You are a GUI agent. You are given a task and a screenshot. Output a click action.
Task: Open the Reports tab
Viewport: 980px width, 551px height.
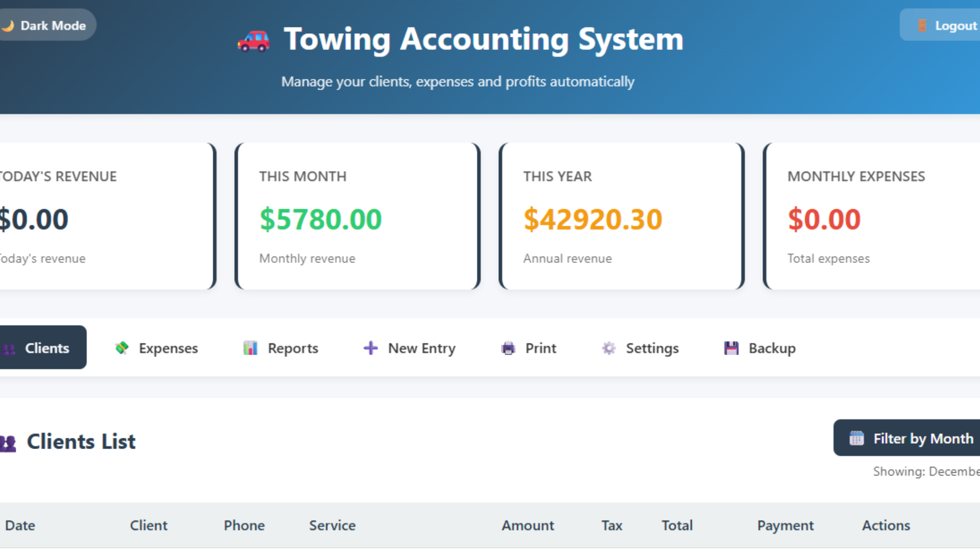click(281, 348)
